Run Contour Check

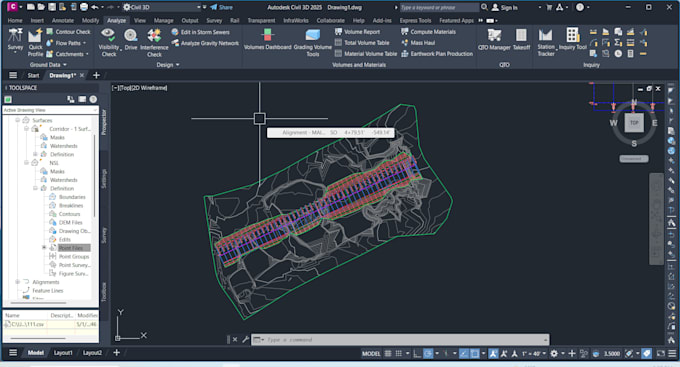(68, 32)
